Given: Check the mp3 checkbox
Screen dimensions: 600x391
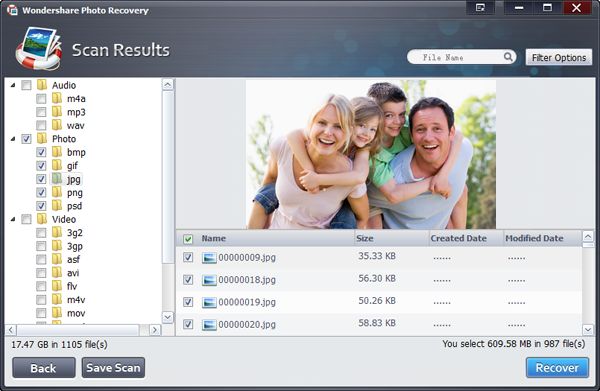Looking at the screenshot, I should (x=41, y=112).
